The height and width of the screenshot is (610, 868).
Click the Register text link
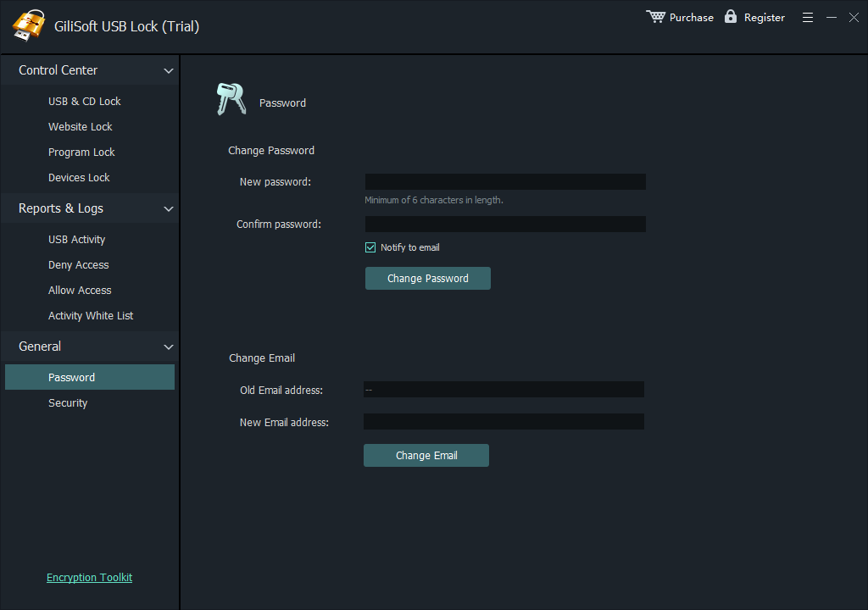coord(765,18)
